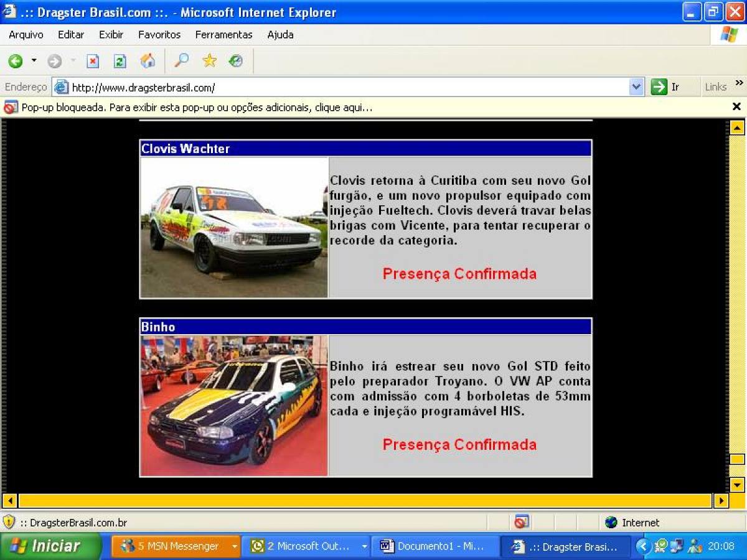Go to the Home page icon
The image size is (747, 560).
click(x=148, y=61)
